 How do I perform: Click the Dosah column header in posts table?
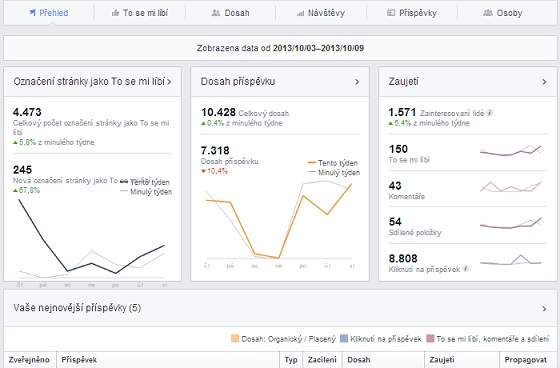[359, 360]
